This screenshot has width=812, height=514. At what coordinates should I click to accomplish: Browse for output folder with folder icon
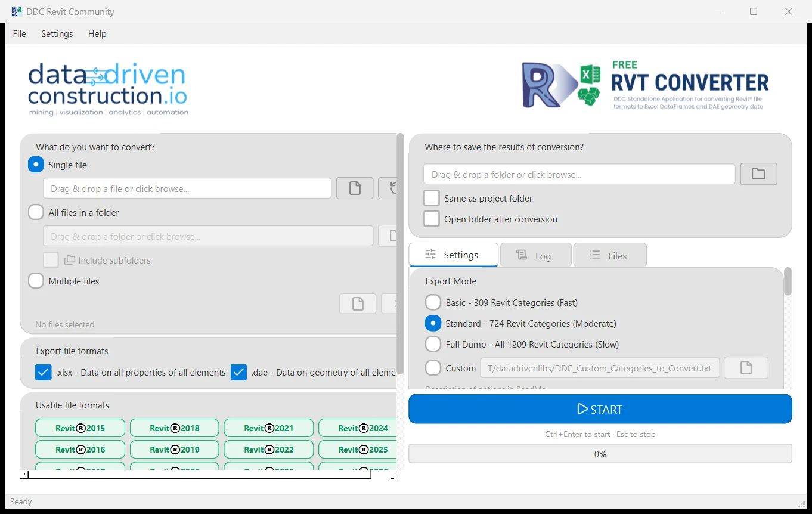point(759,174)
